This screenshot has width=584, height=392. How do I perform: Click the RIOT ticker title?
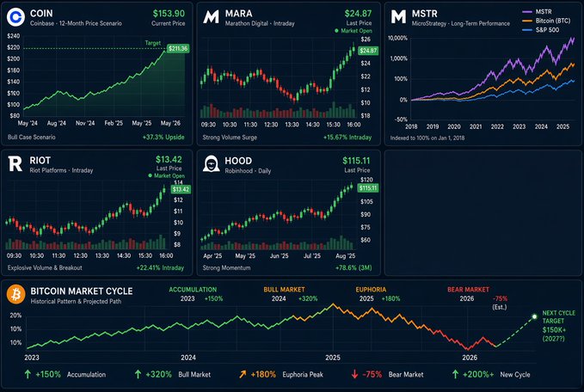point(40,161)
